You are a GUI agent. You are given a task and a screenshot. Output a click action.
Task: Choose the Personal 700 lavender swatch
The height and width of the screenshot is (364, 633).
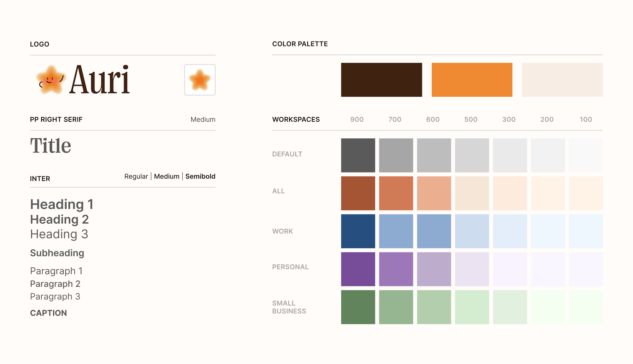pyautogui.click(x=396, y=269)
